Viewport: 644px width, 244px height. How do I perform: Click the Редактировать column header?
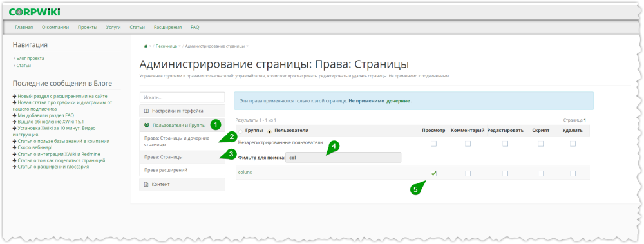point(505,131)
